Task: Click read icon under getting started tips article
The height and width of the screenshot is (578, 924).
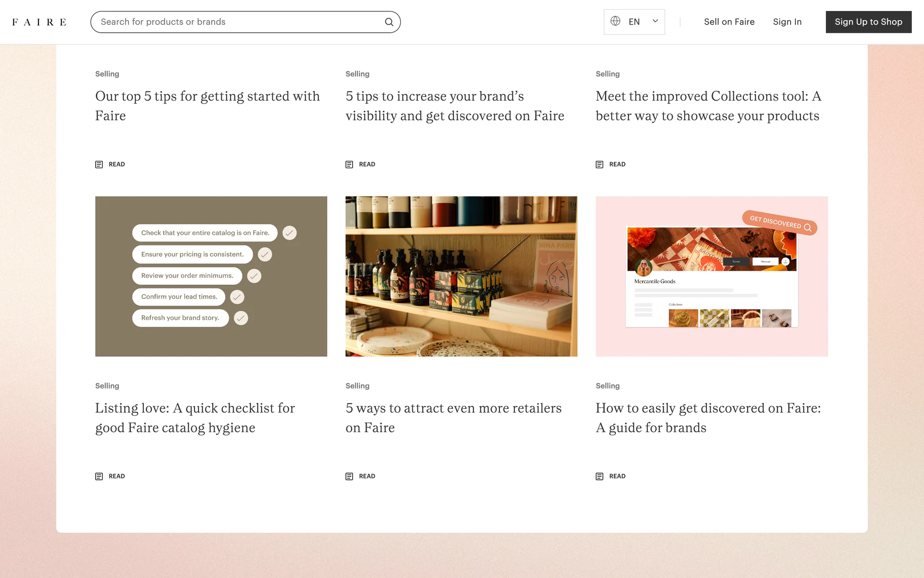Action: (x=99, y=164)
